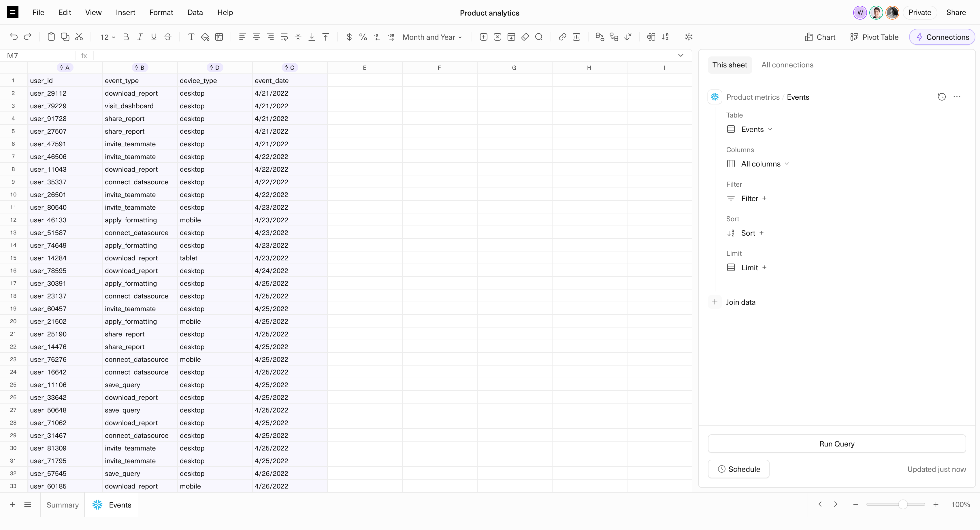
Task: Toggle italic formatting
Action: pos(140,37)
